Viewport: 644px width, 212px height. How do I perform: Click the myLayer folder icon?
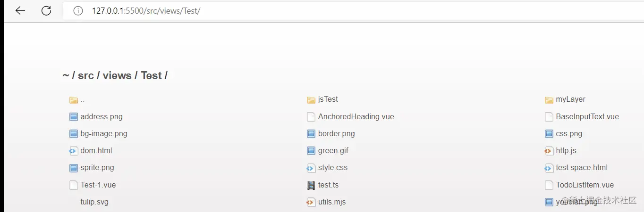point(549,100)
